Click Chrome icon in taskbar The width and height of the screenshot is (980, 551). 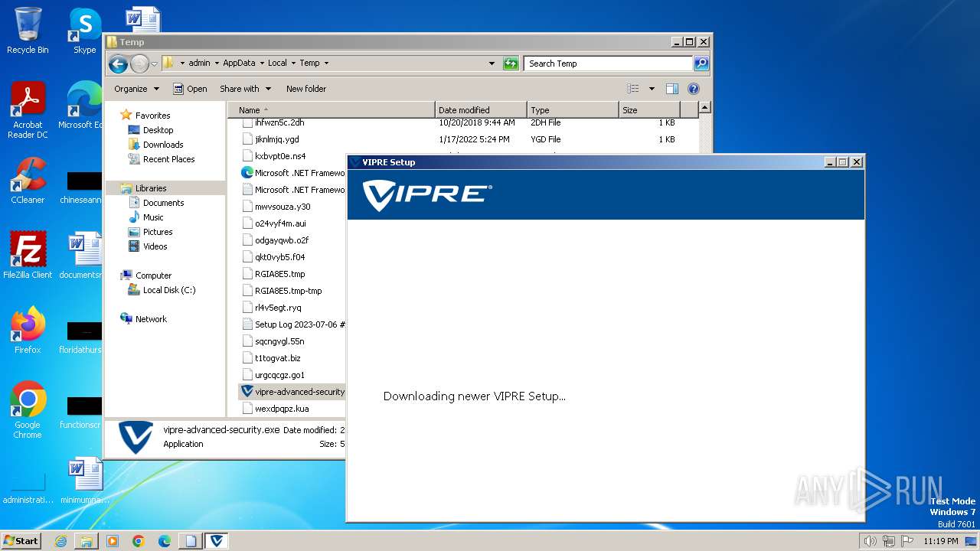click(139, 541)
